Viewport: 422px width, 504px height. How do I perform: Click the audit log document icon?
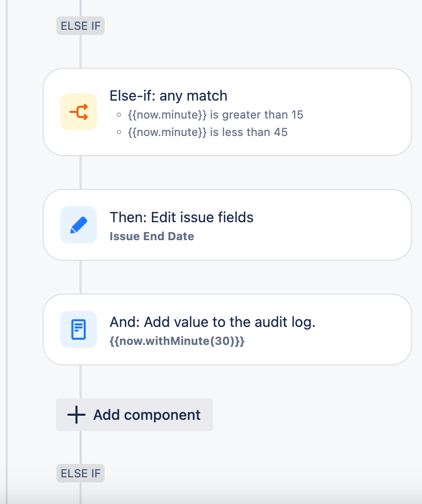pyautogui.click(x=79, y=329)
